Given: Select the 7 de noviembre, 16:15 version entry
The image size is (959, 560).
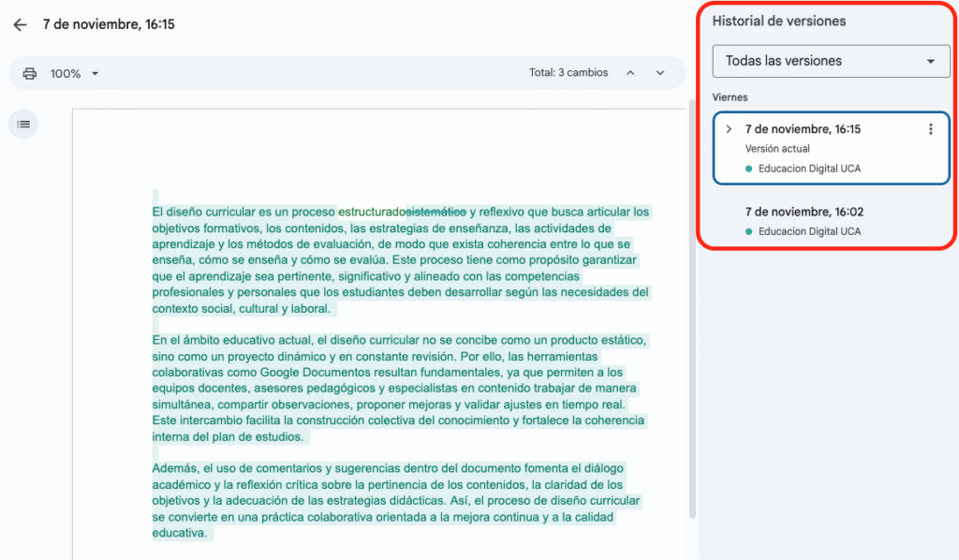Looking at the screenshot, I should (x=803, y=129).
